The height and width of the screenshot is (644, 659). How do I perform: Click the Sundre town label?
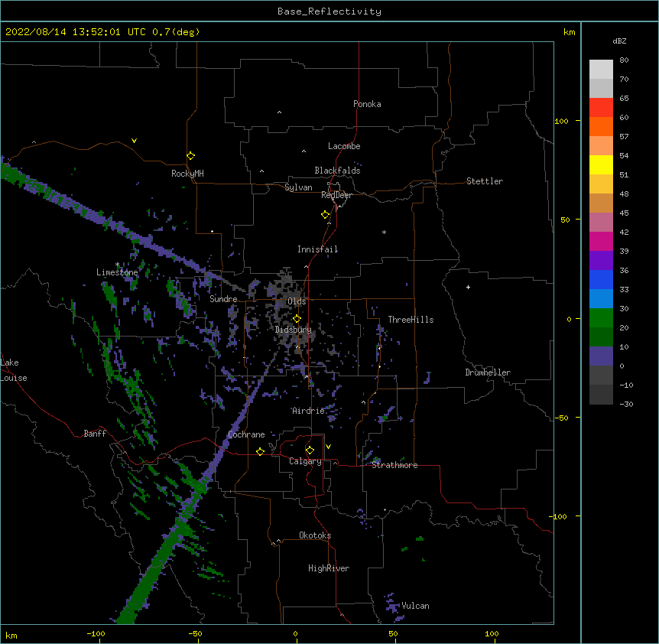click(x=223, y=299)
